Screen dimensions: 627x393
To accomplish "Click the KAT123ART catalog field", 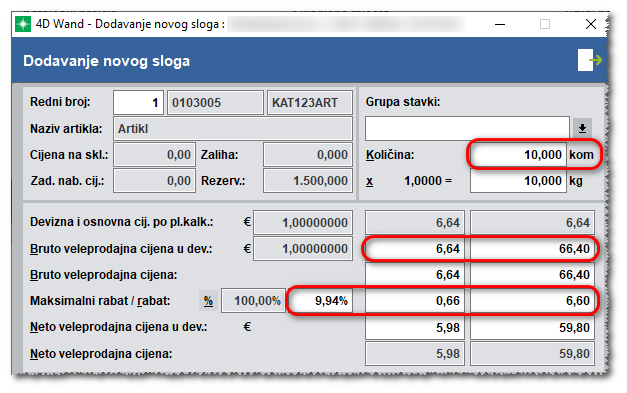I will point(310,103).
